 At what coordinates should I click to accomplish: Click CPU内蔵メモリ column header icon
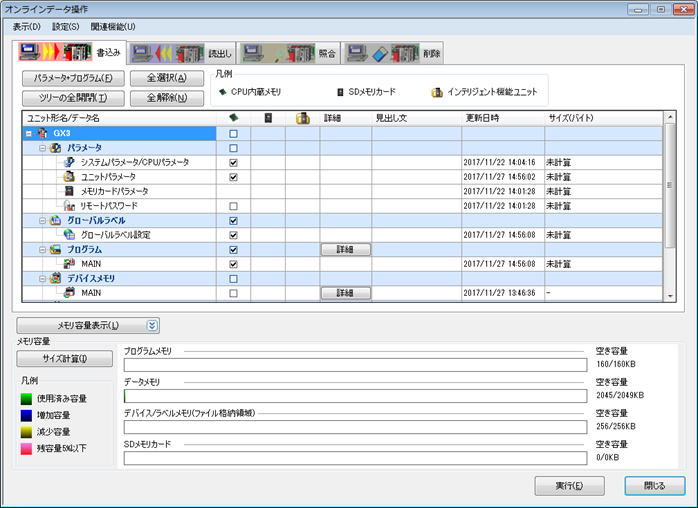point(233,118)
